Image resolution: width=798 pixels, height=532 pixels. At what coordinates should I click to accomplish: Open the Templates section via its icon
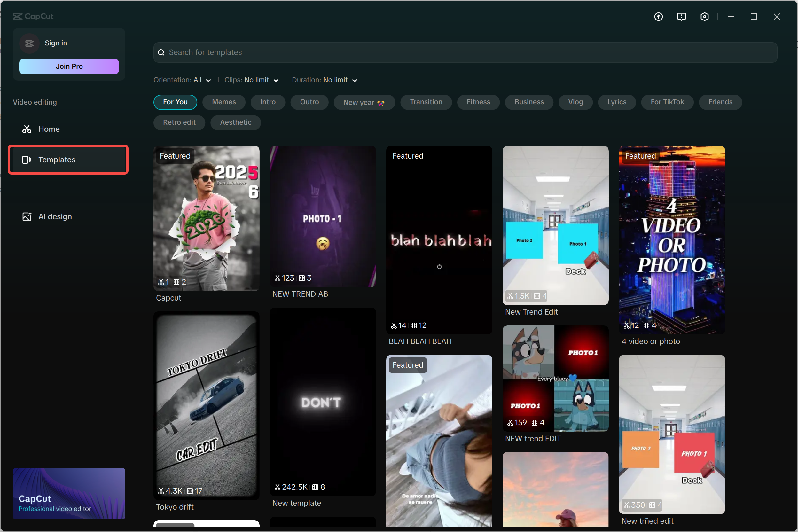click(27, 160)
